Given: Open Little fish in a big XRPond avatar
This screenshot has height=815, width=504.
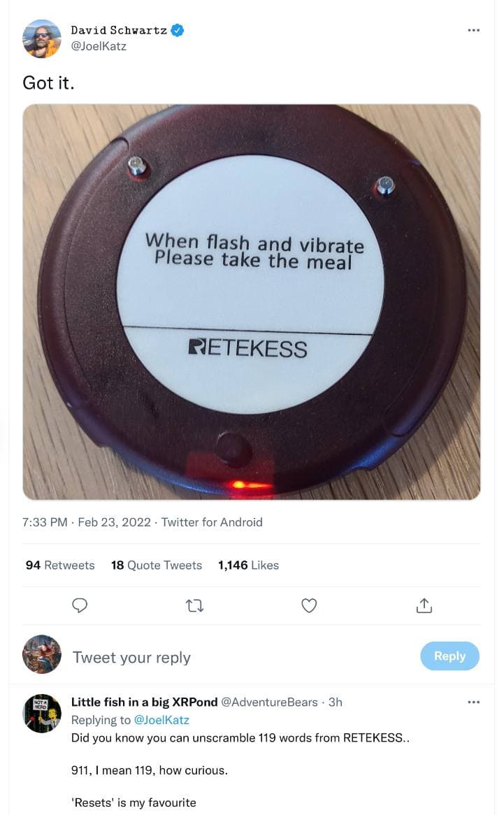Looking at the screenshot, I should 42,713.
